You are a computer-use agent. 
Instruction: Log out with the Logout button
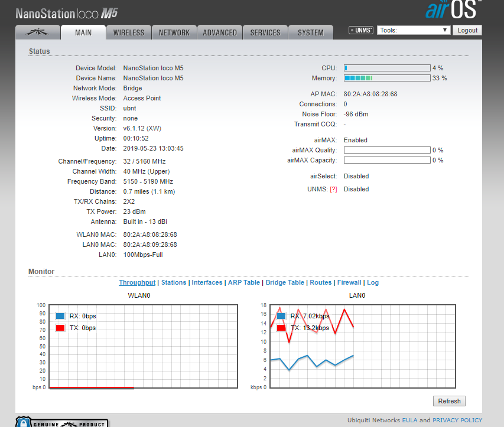[x=467, y=30]
